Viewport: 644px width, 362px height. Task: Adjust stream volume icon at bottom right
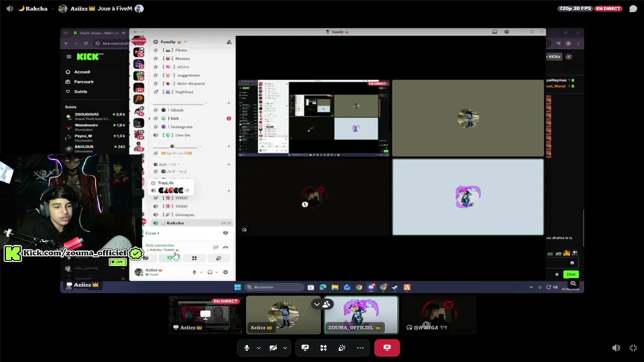(x=616, y=348)
